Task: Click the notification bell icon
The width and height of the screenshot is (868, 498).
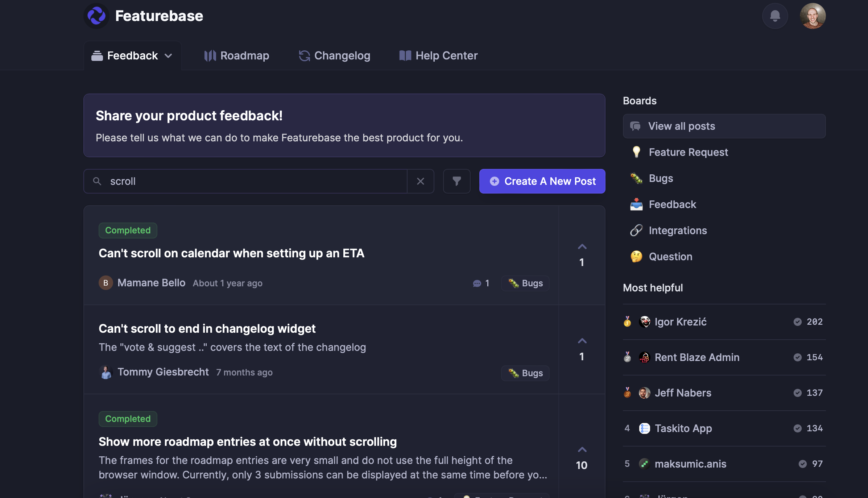Action: coord(775,16)
